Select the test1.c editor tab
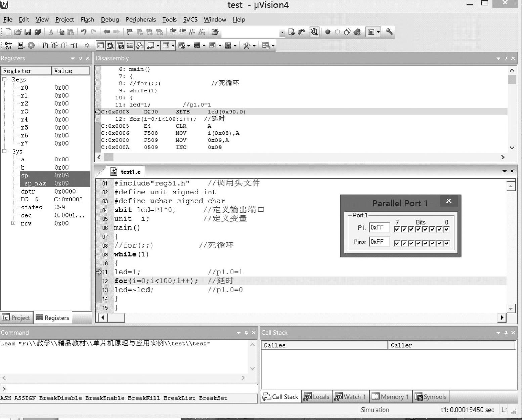Image resolution: width=522 pixels, height=420 pixels. pos(127,172)
